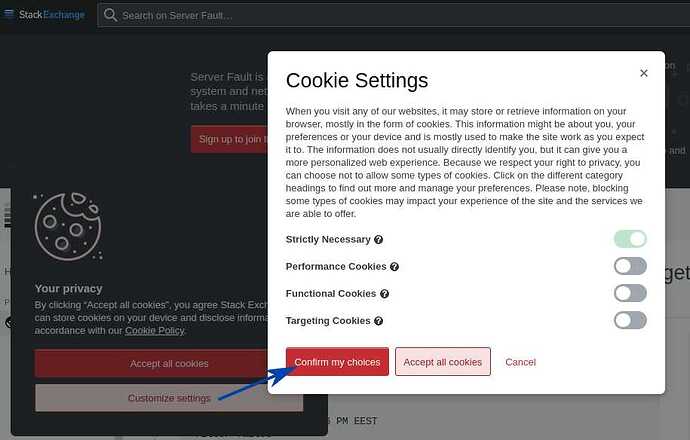Toggle the Strictly Necessary switch
690x440 pixels.
(630, 239)
